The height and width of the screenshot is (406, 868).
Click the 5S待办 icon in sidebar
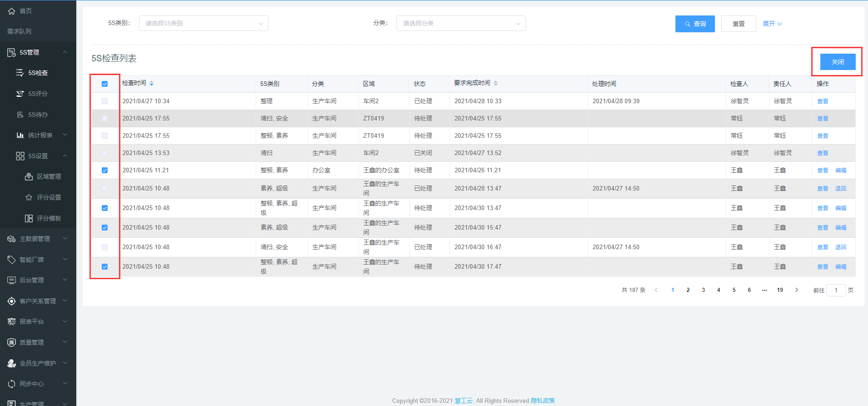point(20,115)
